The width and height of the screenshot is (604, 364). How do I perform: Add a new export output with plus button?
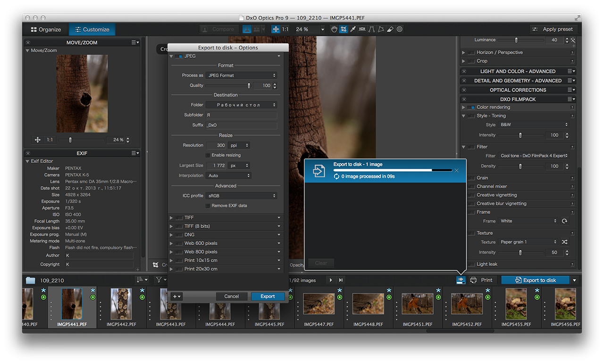pos(177,296)
